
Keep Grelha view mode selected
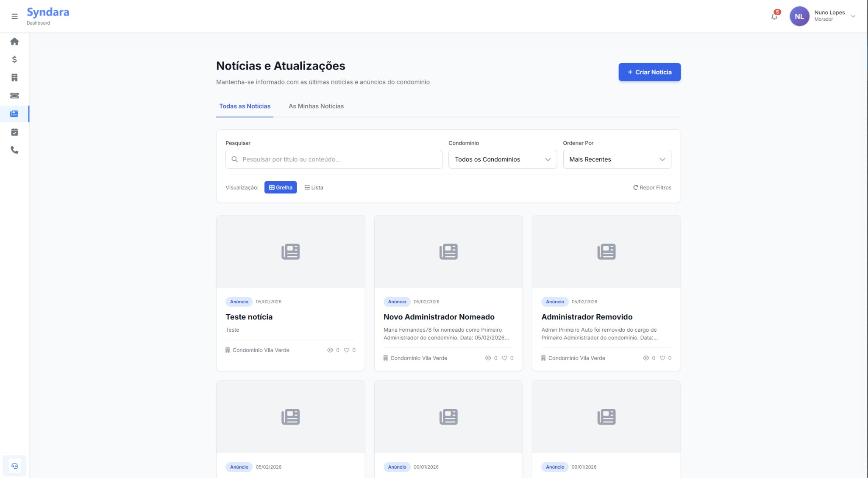coord(280,187)
